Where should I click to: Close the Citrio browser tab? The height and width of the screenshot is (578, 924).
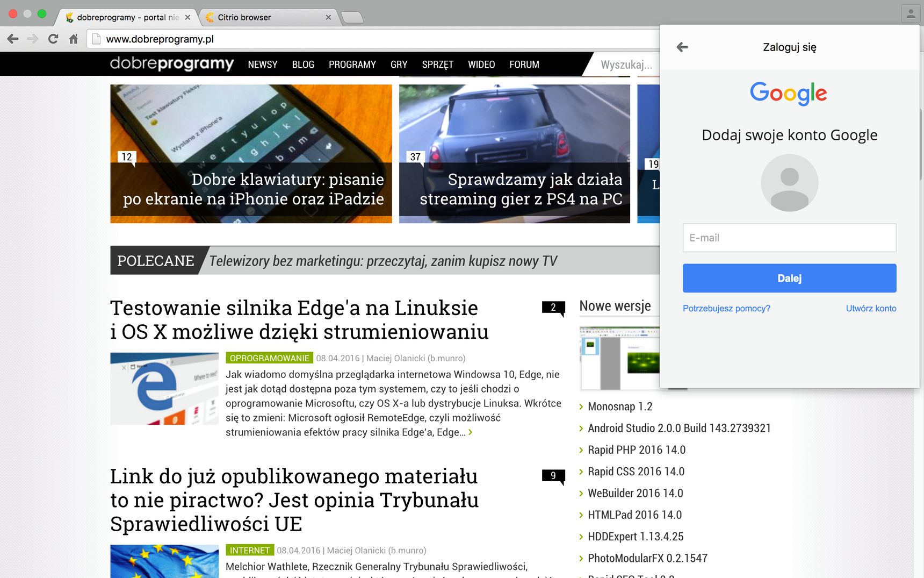pyautogui.click(x=328, y=17)
